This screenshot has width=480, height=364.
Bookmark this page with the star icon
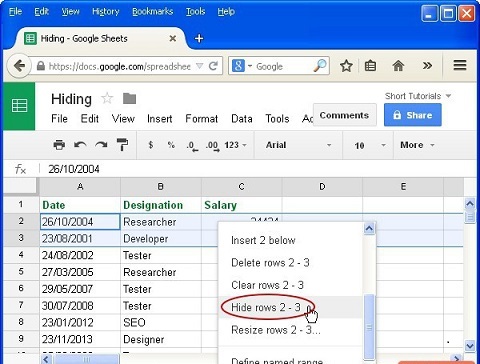tap(346, 66)
